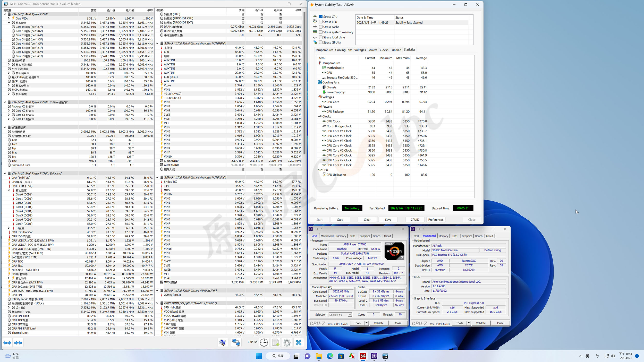This screenshot has height=362, width=644.
Task: Click CPU-Z purple chip taskbar icon
Action: (x=374, y=356)
